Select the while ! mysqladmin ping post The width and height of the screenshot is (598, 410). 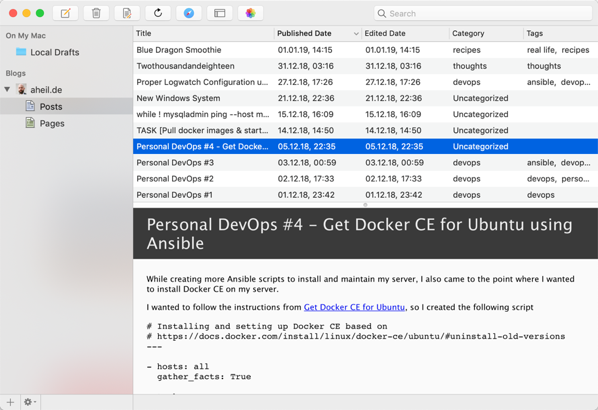coord(365,114)
